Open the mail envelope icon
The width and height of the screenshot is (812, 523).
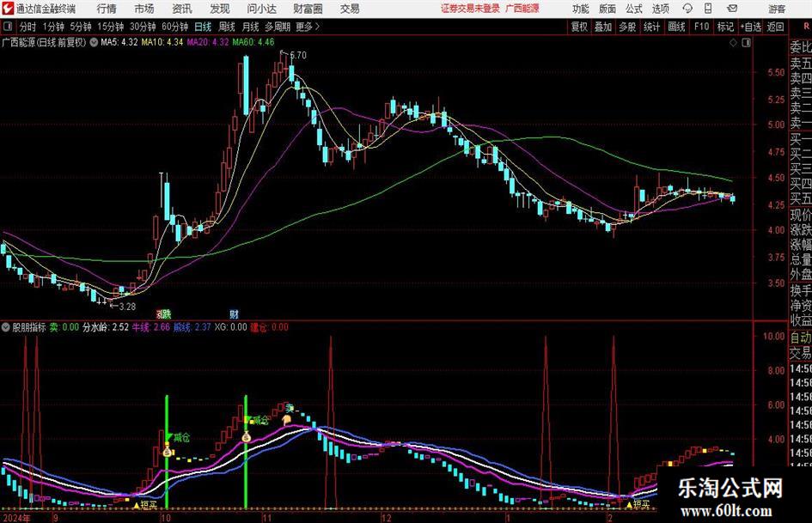tap(732, 9)
